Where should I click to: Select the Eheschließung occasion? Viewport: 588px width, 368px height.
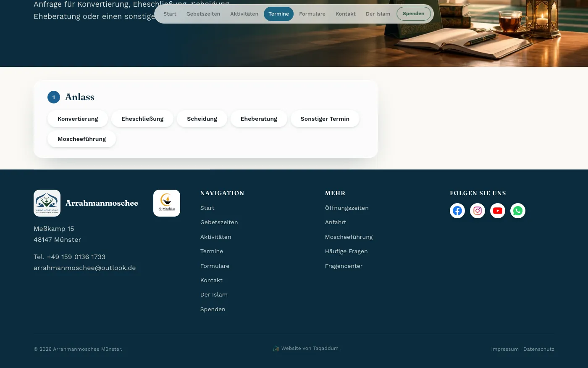tap(142, 119)
